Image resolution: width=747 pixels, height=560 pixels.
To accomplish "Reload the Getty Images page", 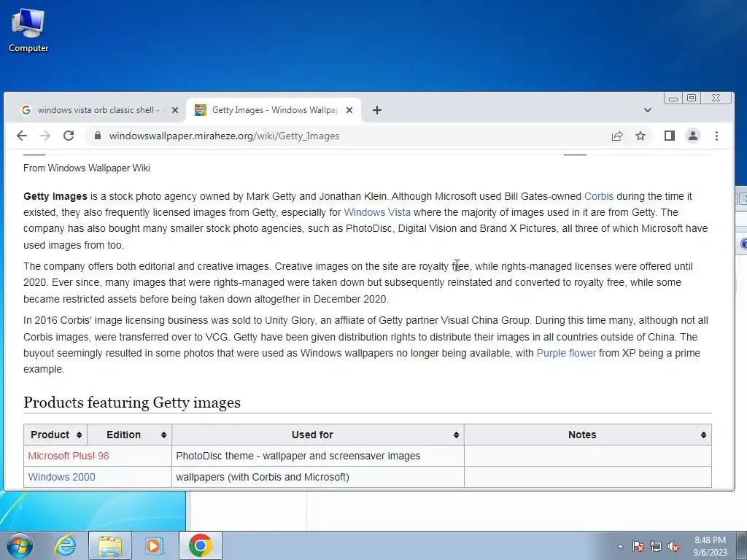I will [x=69, y=136].
